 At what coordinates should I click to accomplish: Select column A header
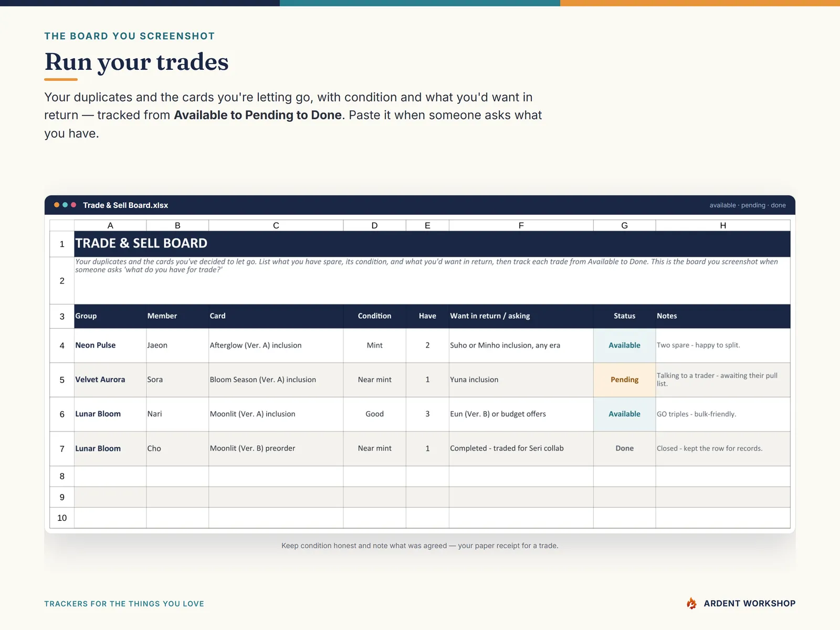coord(110,225)
